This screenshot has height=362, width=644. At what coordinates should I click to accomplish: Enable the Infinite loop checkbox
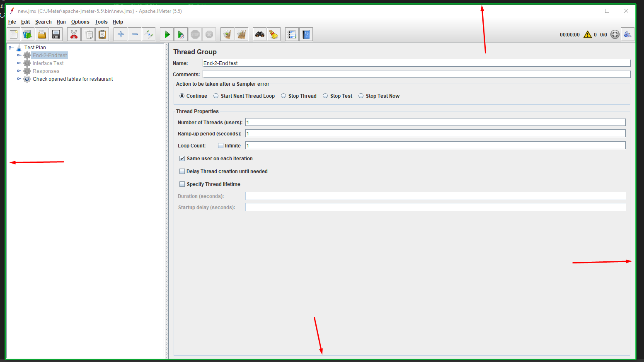pos(221,146)
